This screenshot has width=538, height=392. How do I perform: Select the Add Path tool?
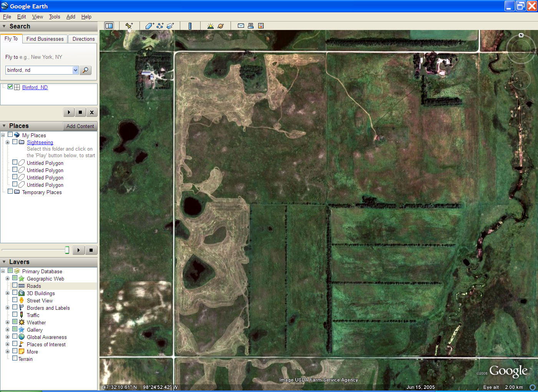(160, 26)
